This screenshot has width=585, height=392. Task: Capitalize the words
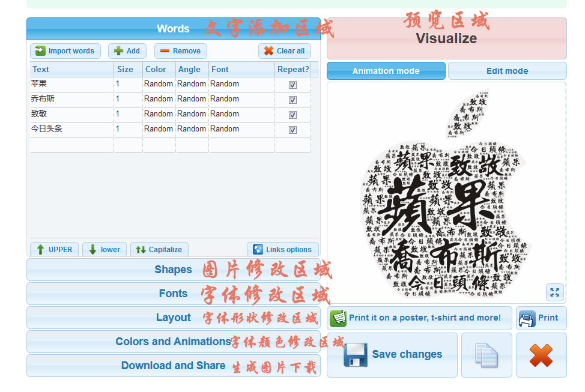pos(159,250)
